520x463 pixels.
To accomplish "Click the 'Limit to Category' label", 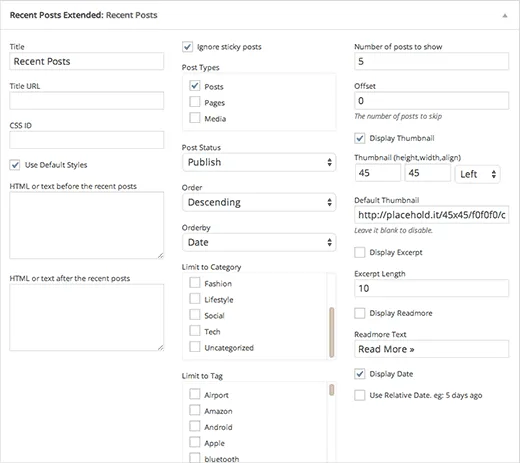I will pos(212,267).
